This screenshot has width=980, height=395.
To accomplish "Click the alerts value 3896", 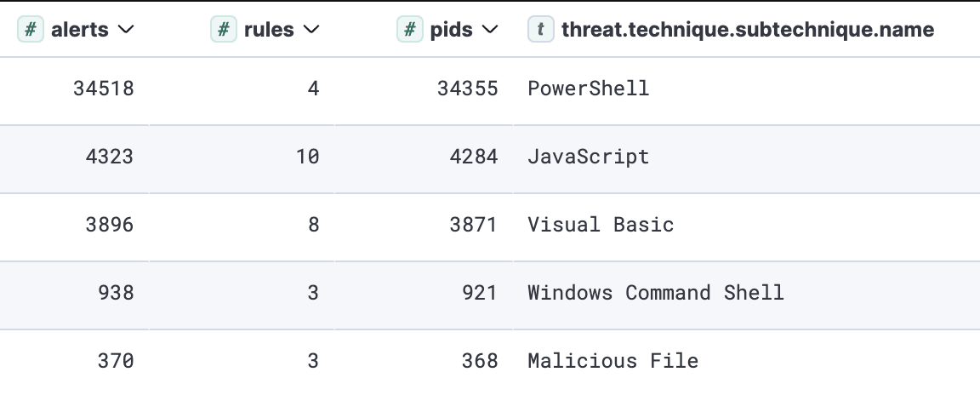I will [x=109, y=225].
